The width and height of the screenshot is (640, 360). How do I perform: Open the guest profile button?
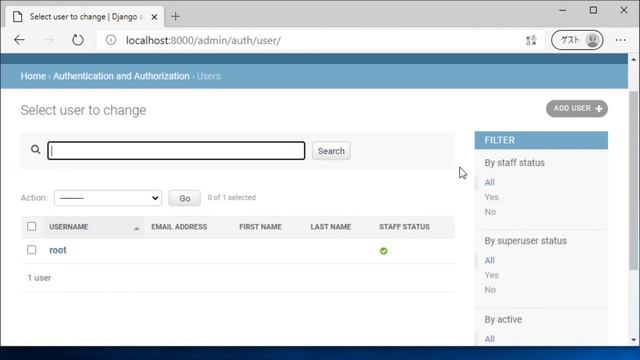(x=577, y=40)
